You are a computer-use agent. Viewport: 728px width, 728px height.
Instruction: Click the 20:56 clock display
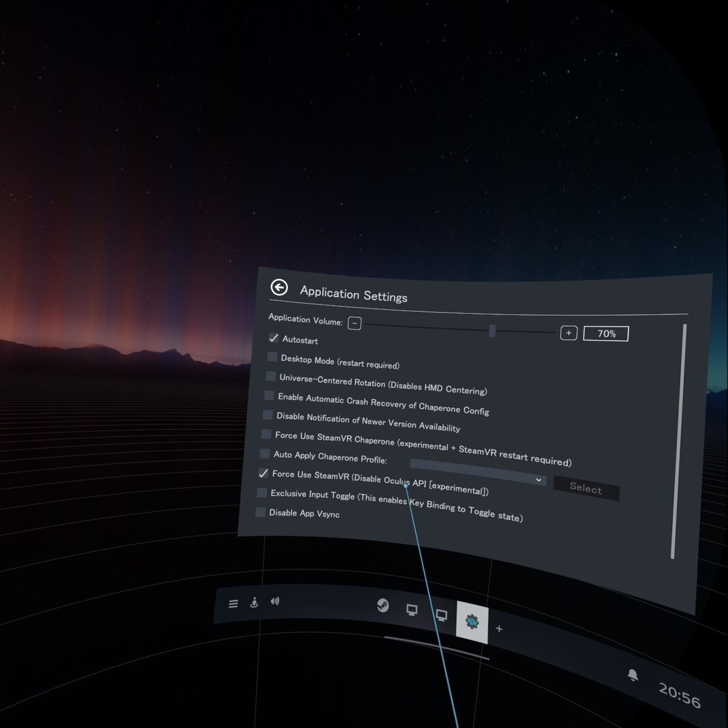(679, 695)
